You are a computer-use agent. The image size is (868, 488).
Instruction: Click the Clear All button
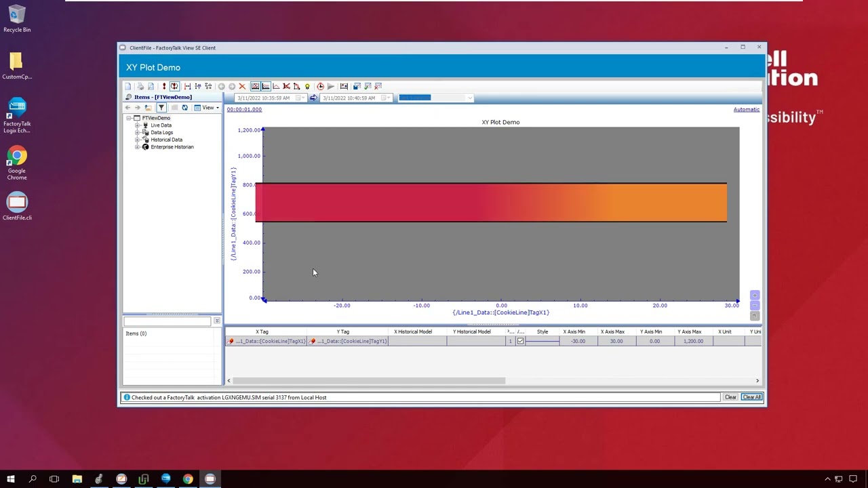[x=751, y=397]
